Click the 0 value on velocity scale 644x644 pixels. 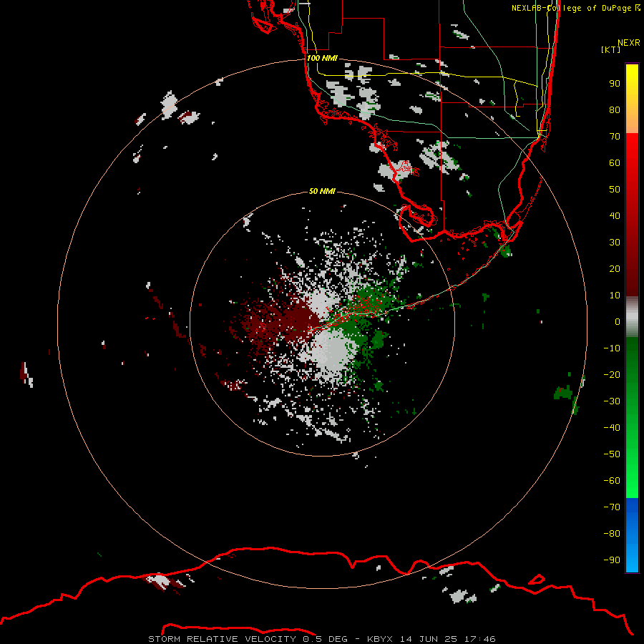click(x=618, y=322)
